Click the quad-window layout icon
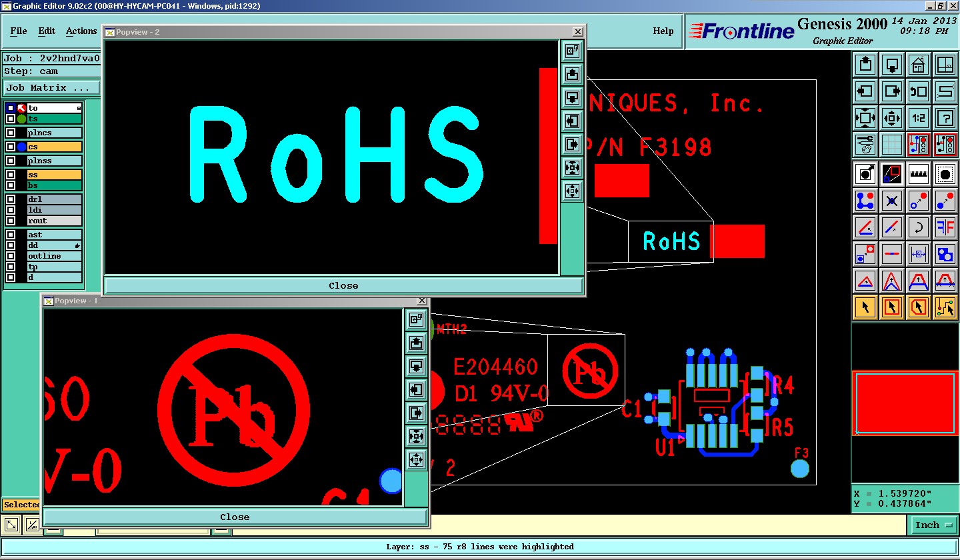This screenshot has height=560, width=960. (x=945, y=65)
